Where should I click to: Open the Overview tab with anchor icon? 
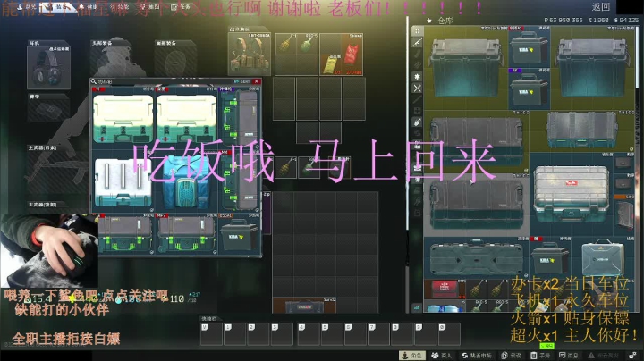pos(27,6)
